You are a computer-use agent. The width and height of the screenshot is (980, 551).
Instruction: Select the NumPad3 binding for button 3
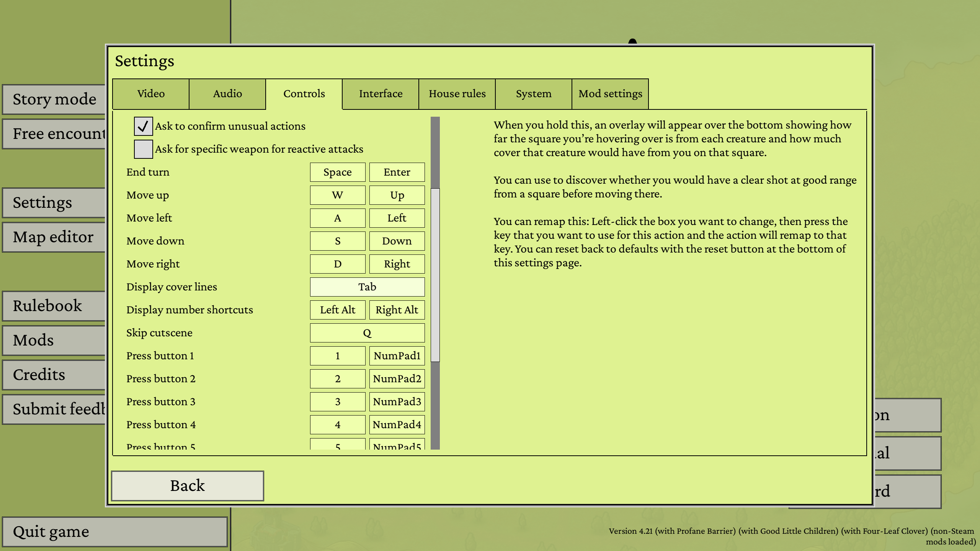pos(397,402)
